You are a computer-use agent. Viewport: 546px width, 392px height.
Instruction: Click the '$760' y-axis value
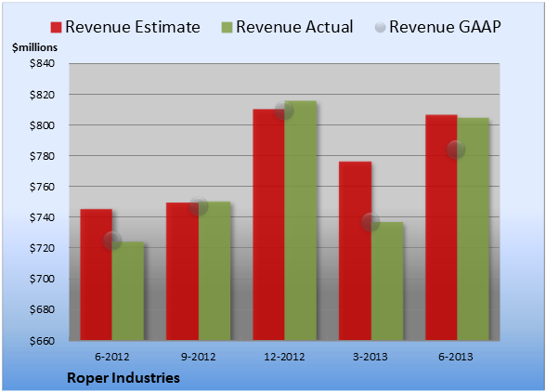coord(42,187)
